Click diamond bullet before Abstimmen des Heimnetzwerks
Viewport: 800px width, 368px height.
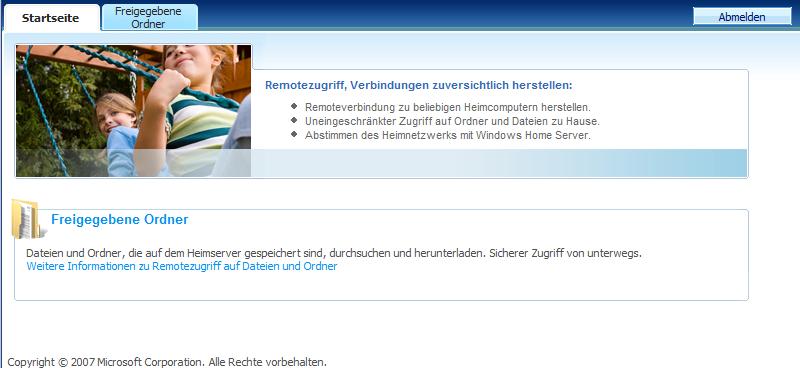[x=294, y=134]
